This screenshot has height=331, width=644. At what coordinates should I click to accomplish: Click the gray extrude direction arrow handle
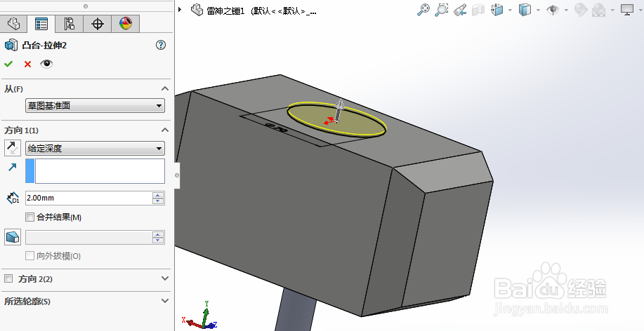[x=339, y=110]
